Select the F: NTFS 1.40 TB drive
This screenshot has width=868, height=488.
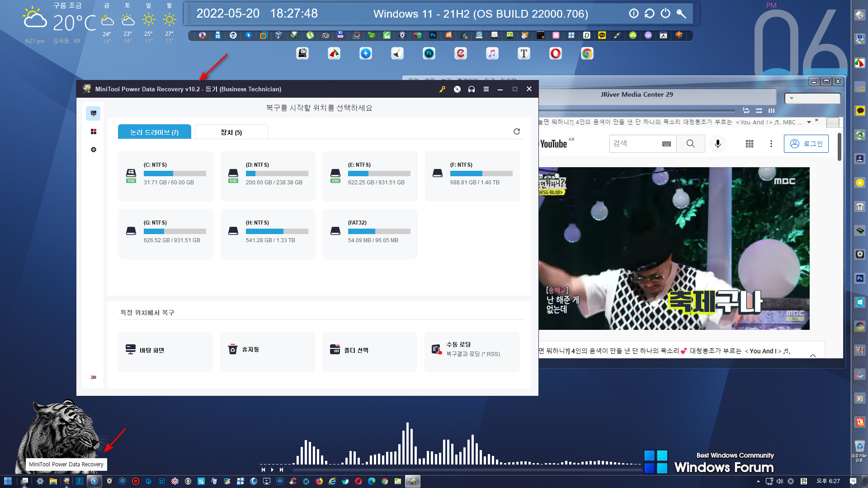tap(472, 176)
